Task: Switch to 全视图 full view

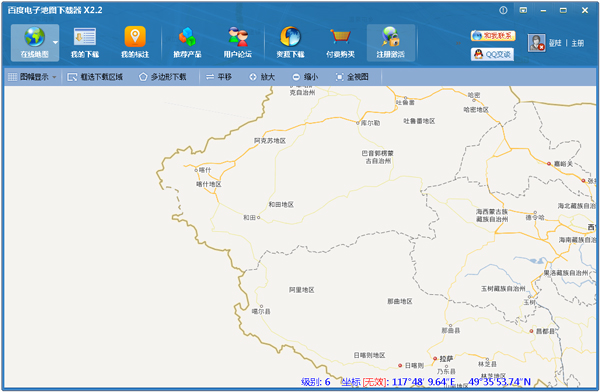Action: tap(352, 77)
